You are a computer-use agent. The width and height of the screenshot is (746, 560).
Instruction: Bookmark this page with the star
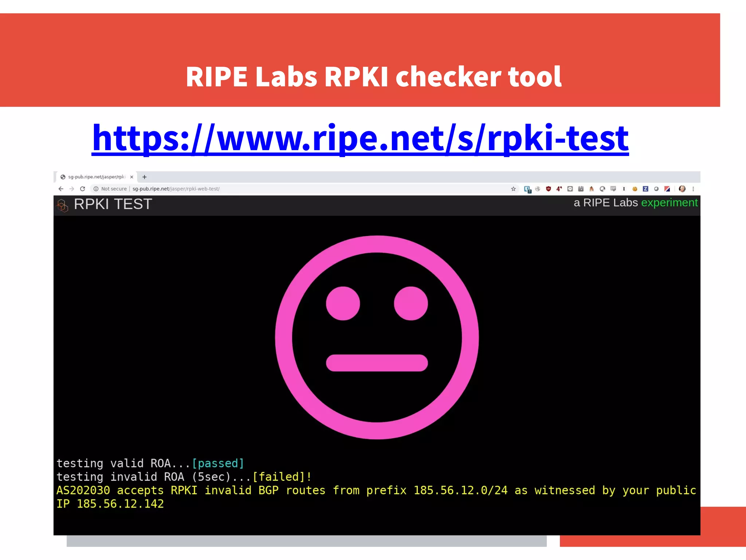[x=513, y=189]
